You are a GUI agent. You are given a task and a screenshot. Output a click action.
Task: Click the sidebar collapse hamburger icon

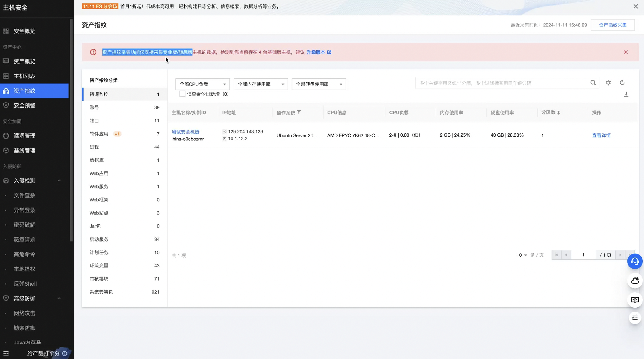point(6,353)
